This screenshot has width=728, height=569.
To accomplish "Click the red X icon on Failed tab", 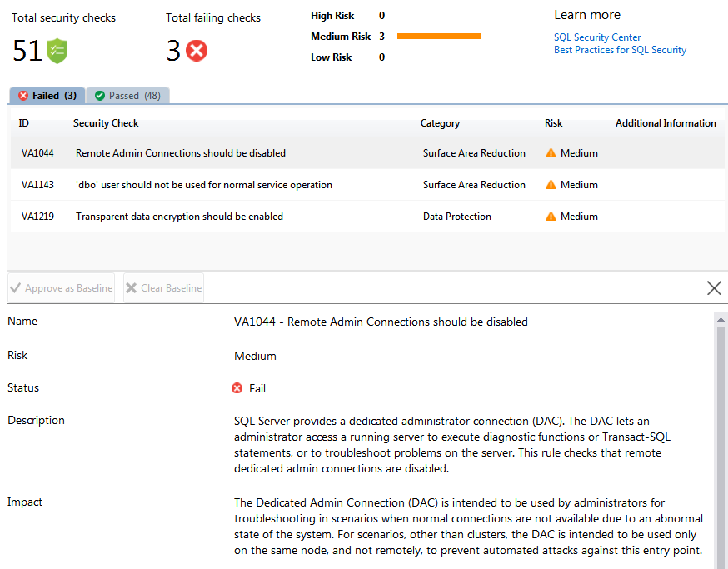I will point(22,96).
